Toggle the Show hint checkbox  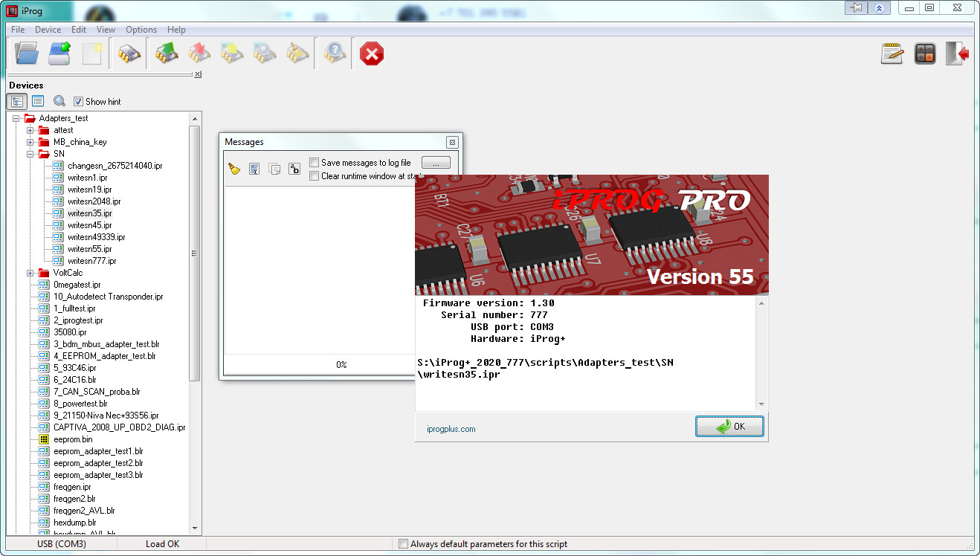(x=78, y=102)
